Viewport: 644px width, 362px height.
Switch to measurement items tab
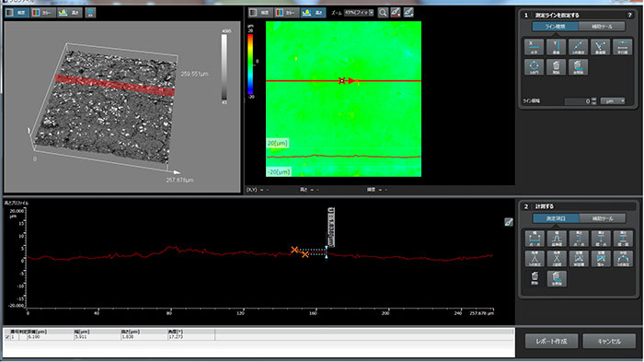[x=556, y=218]
